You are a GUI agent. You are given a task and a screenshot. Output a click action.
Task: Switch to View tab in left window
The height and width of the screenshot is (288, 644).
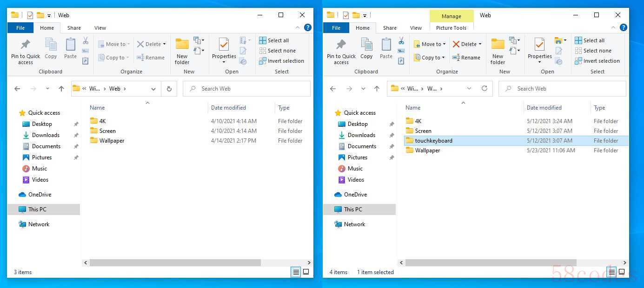pos(100,28)
